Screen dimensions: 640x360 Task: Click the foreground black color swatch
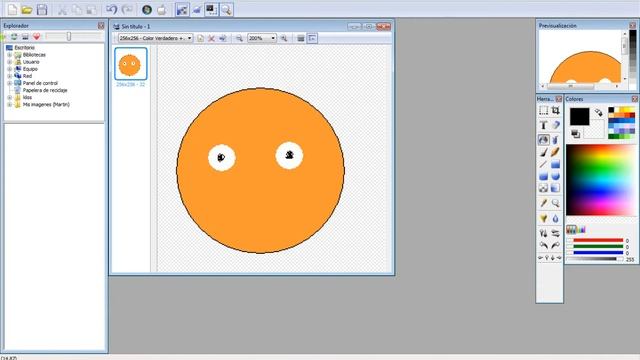[x=580, y=116]
